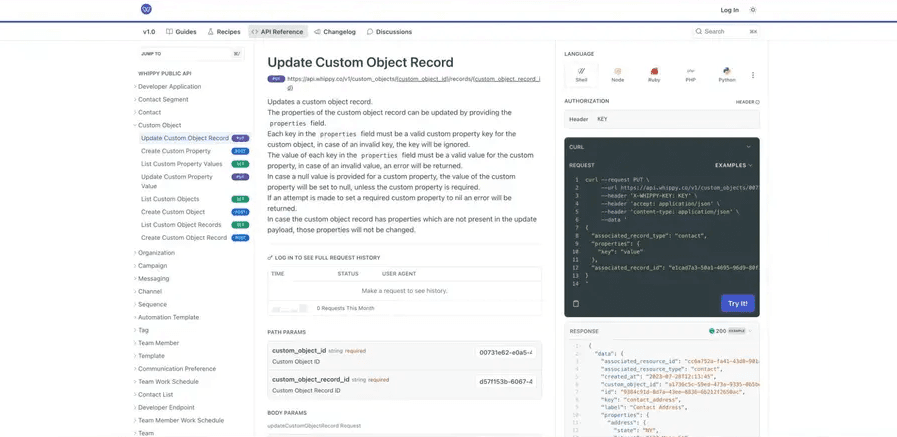Open the Discussions tab

[x=390, y=31]
